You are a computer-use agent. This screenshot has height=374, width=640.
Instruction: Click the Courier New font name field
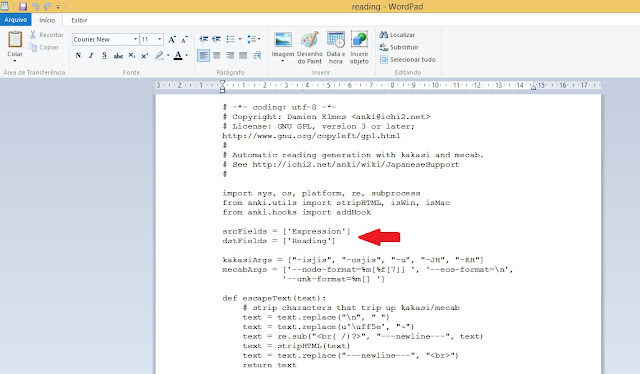click(102, 39)
